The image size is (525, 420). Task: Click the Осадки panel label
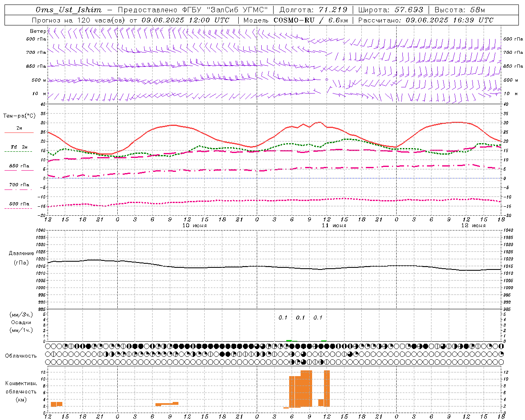tap(21, 322)
